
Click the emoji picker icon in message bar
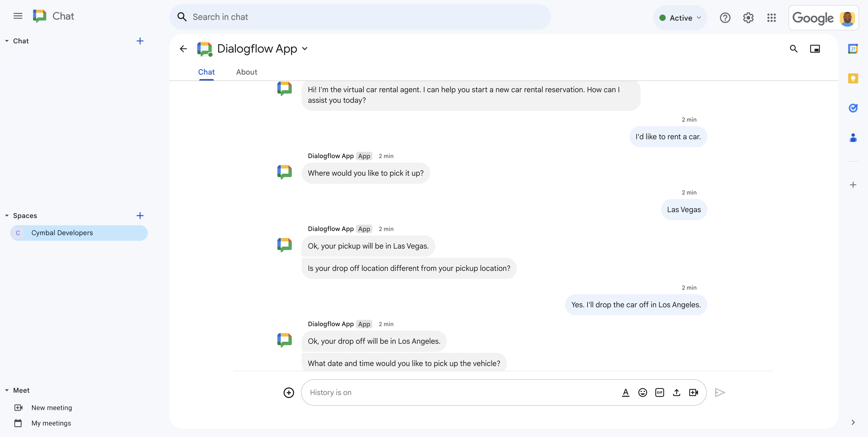click(643, 392)
